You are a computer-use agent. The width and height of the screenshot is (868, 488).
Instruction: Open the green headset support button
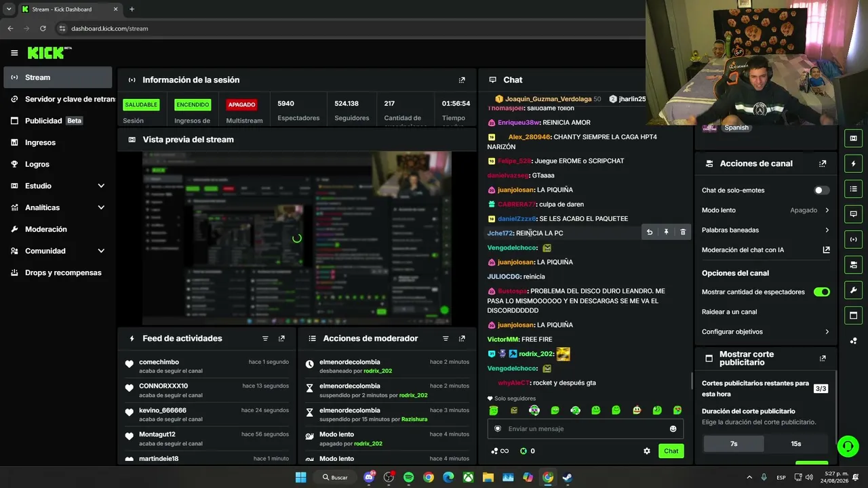coord(848,446)
